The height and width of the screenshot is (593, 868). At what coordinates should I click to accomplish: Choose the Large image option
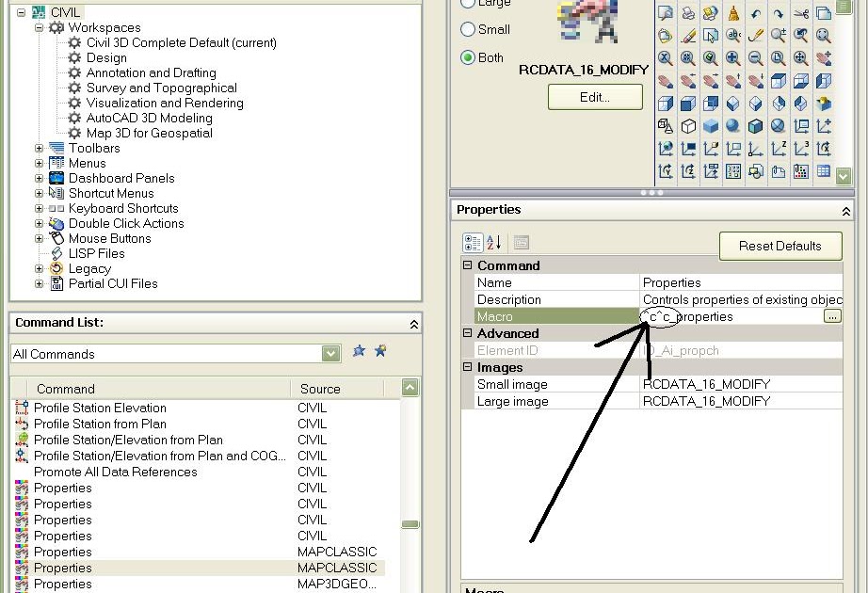[x=468, y=4]
